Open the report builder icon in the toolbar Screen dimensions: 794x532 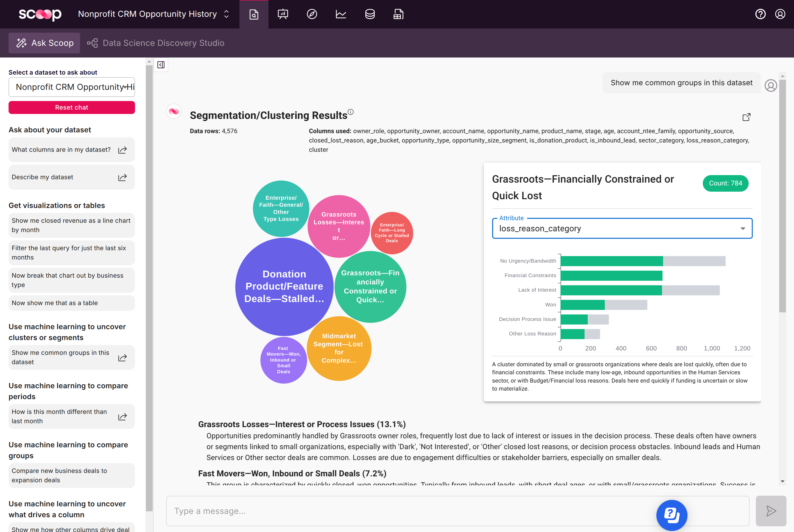click(x=398, y=14)
